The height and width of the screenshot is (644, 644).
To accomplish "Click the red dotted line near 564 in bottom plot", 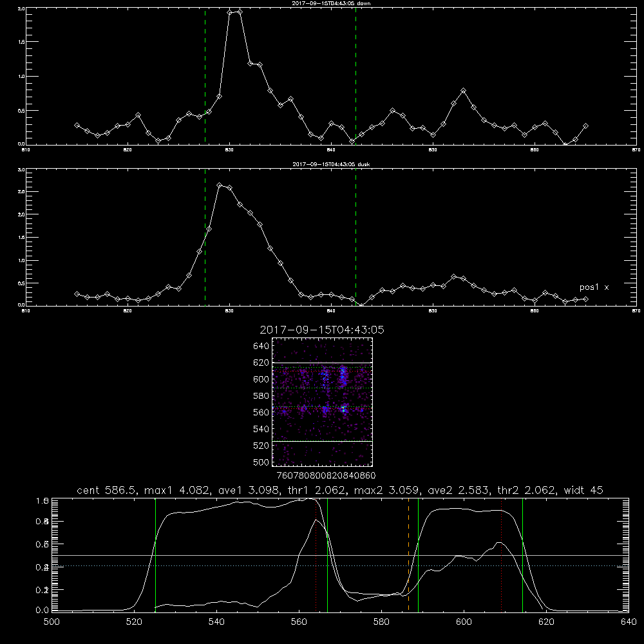I will tap(316, 554).
